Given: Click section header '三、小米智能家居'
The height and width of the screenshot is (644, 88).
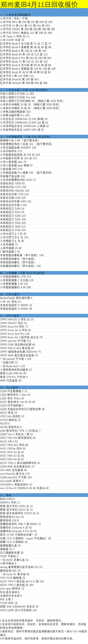Looking at the screenshot, I should (x=26, y=137).
